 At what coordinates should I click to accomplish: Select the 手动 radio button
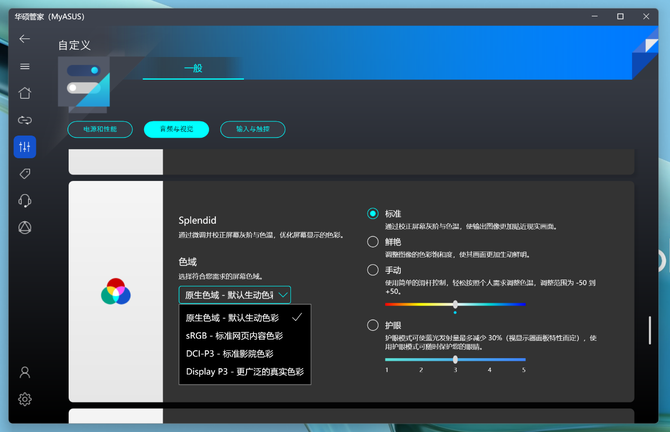tap(373, 270)
